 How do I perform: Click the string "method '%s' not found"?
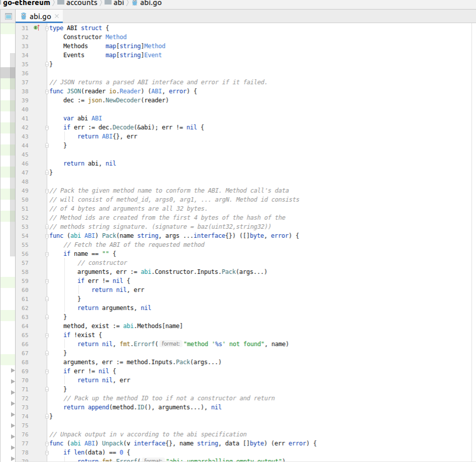(x=224, y=344)
